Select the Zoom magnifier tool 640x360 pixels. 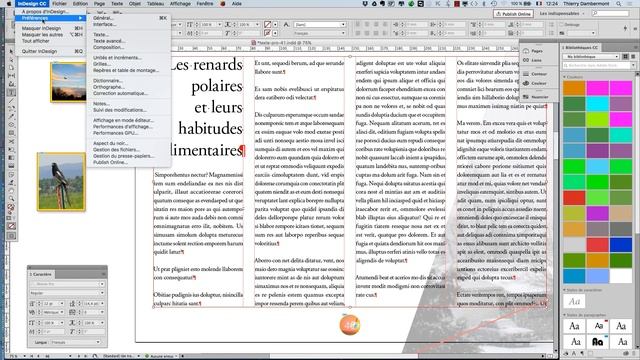(11, 199)
